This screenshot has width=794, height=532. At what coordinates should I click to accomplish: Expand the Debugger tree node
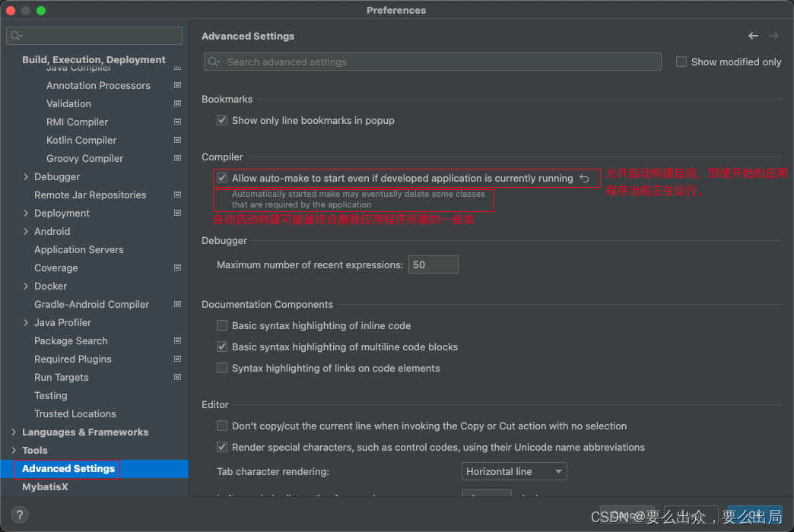coord(26,176)
